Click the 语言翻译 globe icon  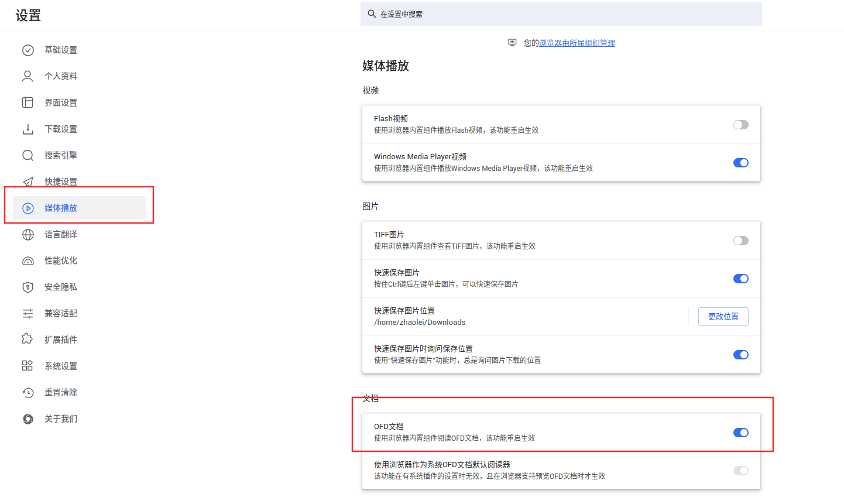(28, 234)
